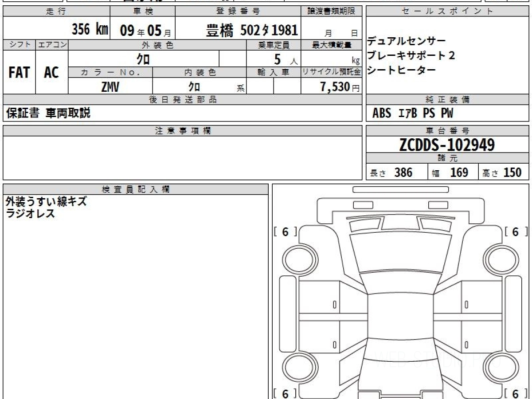The image size is (532, 399).
Task: Click the シートヒーター sales point text
Action: coord(401,70)
